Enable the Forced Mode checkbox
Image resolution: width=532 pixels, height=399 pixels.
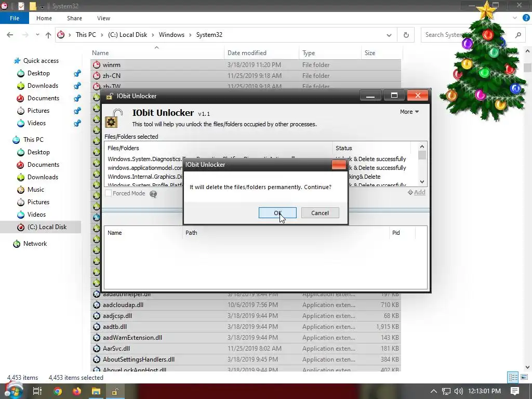[108, 193]
